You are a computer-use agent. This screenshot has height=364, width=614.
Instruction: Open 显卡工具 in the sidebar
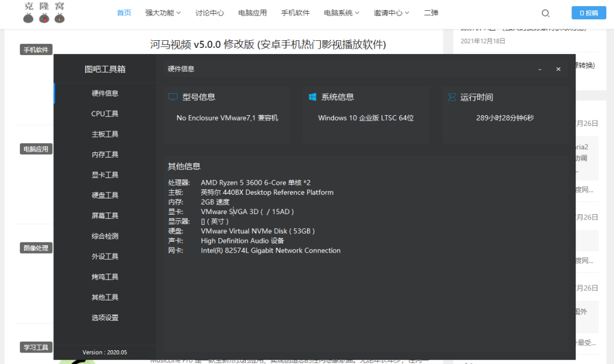click(x=105, y=175)
